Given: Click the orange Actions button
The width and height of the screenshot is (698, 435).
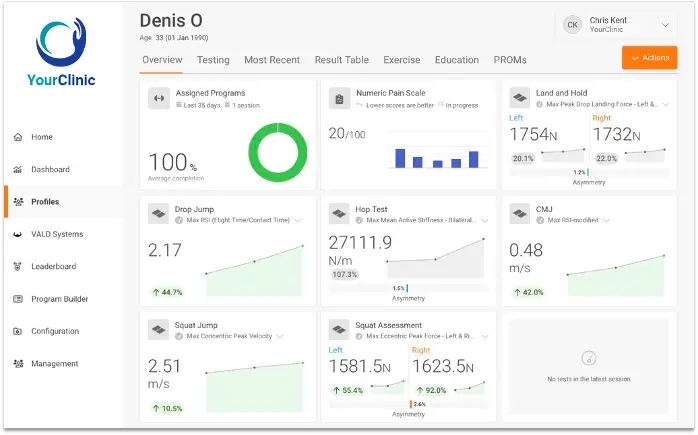Looking at the screenshot, I should pos(649,58).
